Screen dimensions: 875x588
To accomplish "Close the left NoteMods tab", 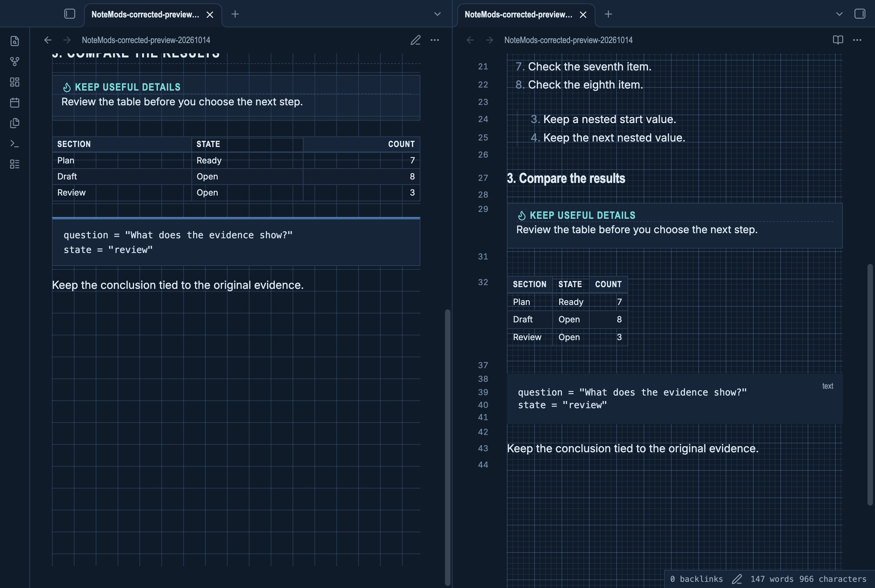I will 210,15.
